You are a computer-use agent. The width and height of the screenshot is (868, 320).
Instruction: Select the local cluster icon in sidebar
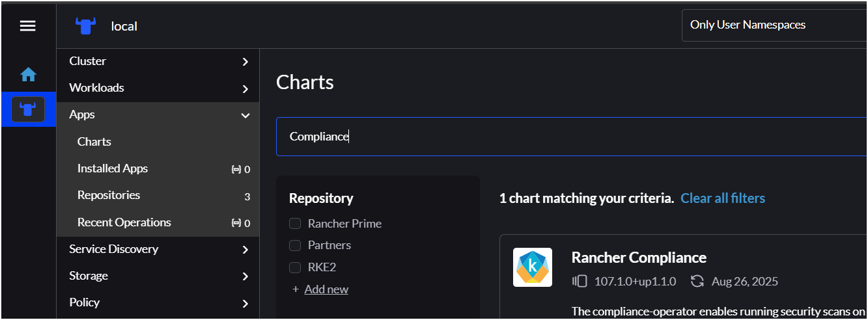pyautogui.click(x=28, y=109)
